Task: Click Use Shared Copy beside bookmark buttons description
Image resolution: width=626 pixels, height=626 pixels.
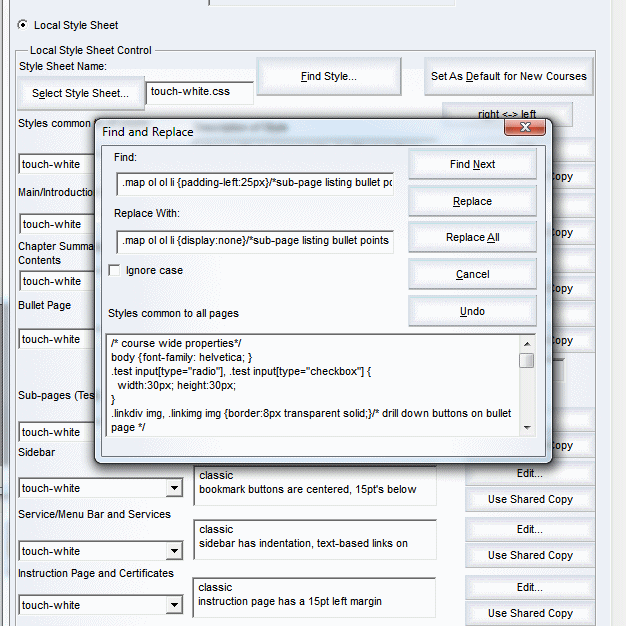Action: (529, 499)
